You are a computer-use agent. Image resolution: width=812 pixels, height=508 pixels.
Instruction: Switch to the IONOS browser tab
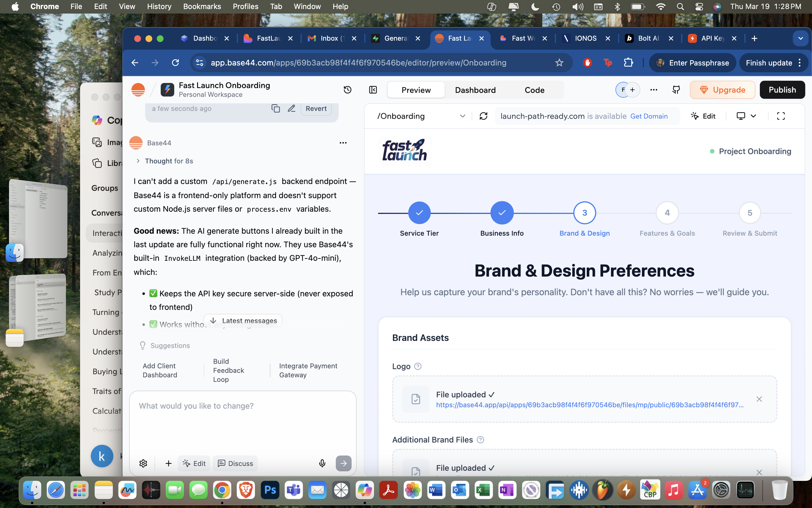point(586,38)
